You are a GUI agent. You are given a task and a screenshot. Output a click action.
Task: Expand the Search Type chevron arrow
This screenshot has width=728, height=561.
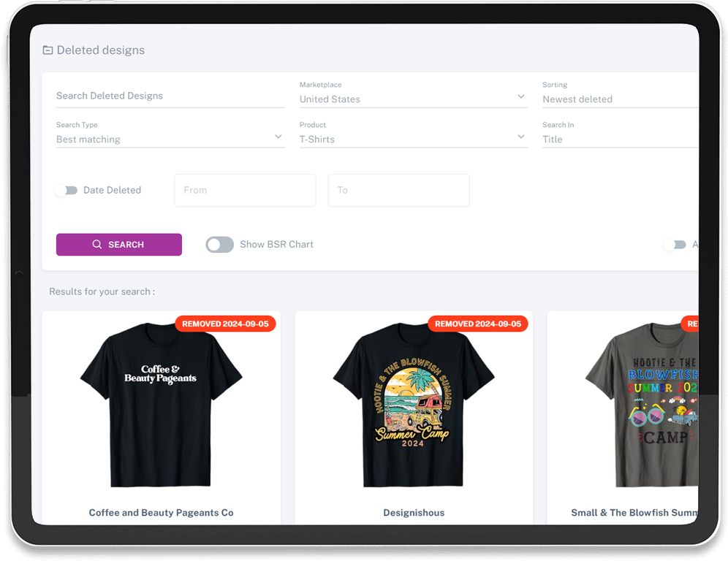(x=278, y=137)
